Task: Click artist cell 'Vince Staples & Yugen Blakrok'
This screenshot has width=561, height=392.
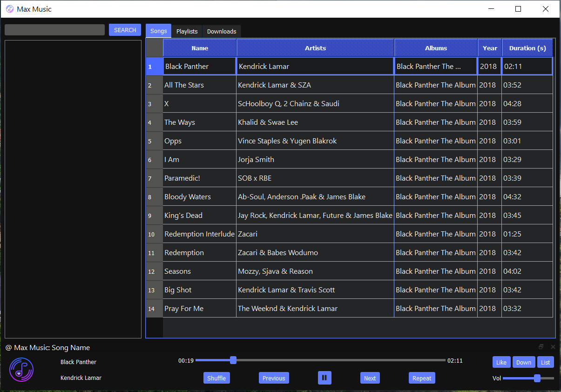Action: pos(315,141)
